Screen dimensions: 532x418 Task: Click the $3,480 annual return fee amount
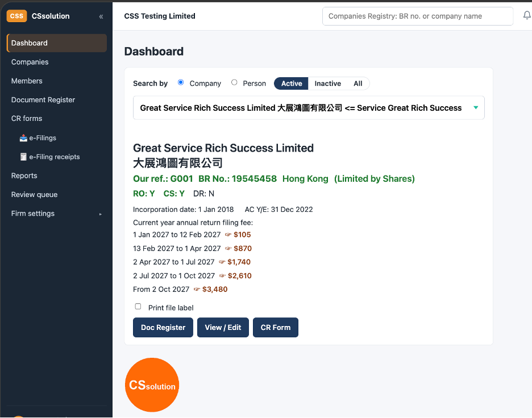click(x=215, y=290)
